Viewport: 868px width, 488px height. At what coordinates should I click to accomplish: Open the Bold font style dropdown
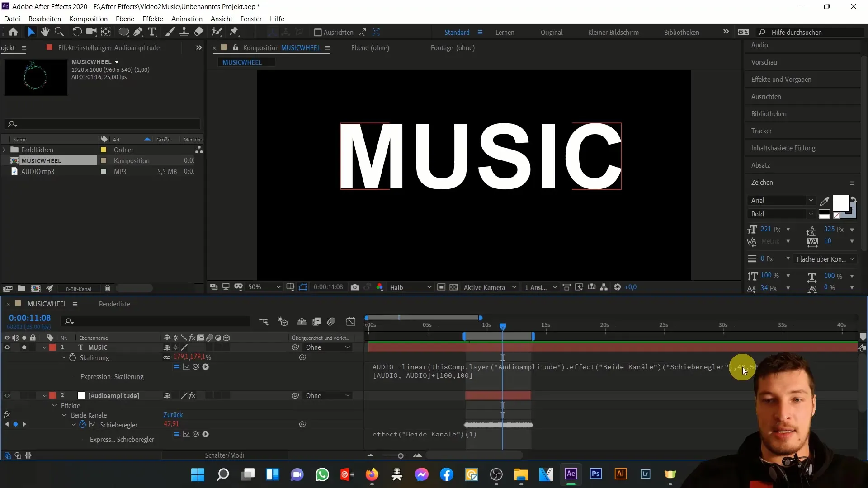click(781, 214)
